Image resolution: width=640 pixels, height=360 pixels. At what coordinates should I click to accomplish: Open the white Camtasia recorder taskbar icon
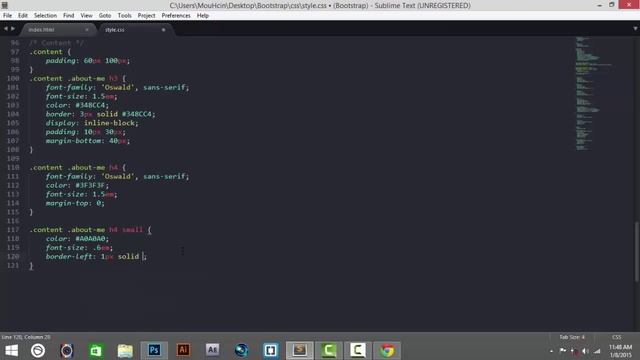click(x=358, y=350)
